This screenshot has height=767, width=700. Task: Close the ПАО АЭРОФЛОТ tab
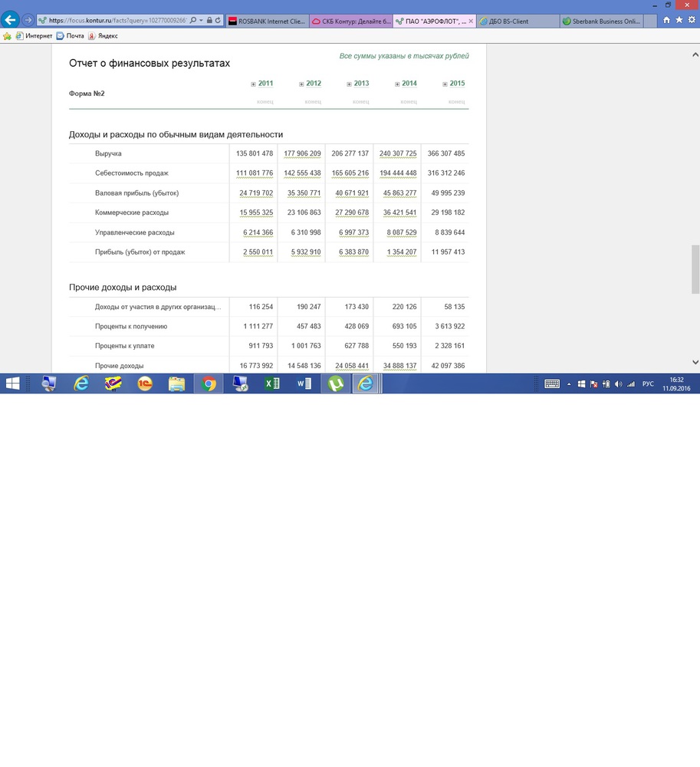471,21
